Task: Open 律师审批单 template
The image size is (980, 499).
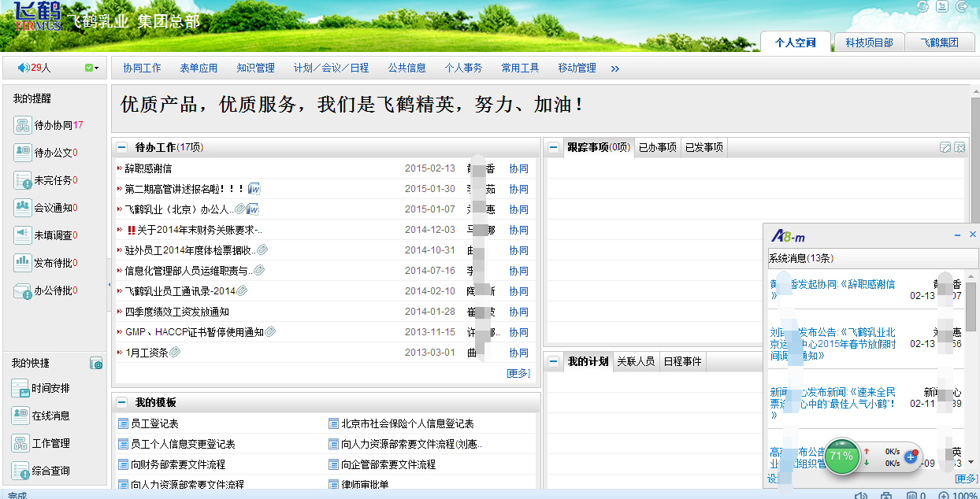Action: (365, 485)
